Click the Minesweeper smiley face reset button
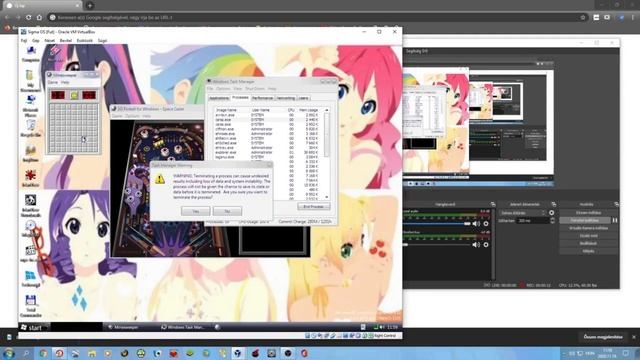640x360 pixels. 74,95
